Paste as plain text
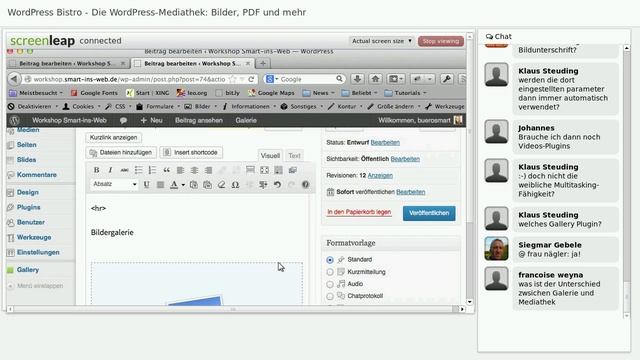Image resolution: width=640 pixels, height=360 pixels. [194, 184]
